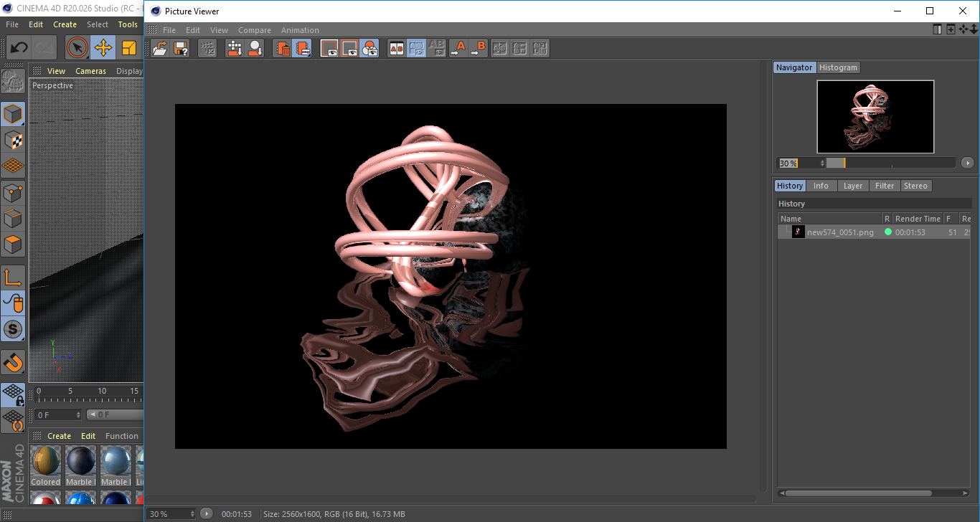This screenshot has width=980, height=522.
Task: Open the Animation menu in Picture Viewer
Action: pos(300,30)
